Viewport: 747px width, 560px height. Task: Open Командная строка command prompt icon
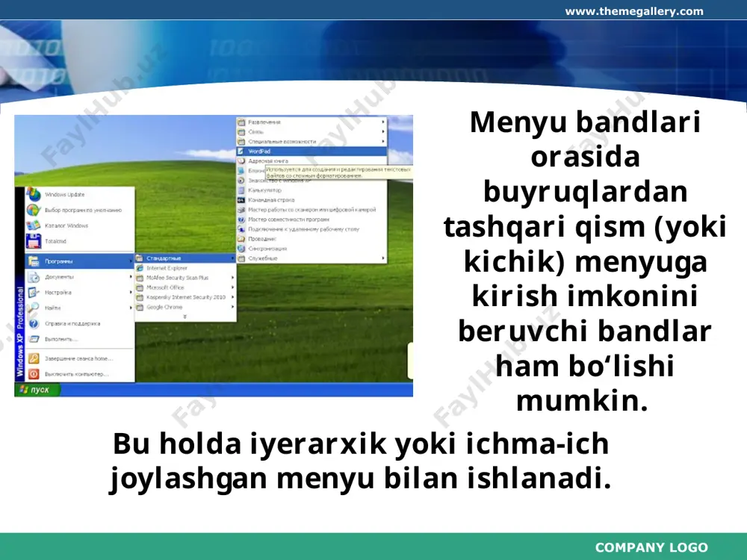click(x=241, y=200)
